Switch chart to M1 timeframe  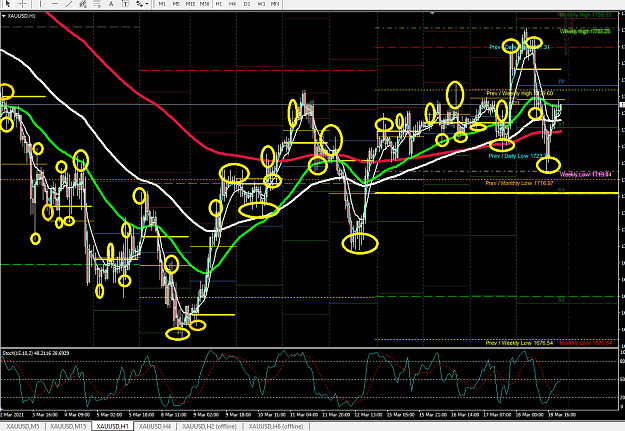pyautogui.click(x=162, y=4)
